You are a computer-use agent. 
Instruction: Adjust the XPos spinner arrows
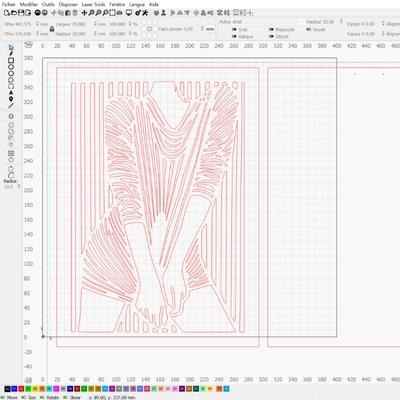click(37, 24)
